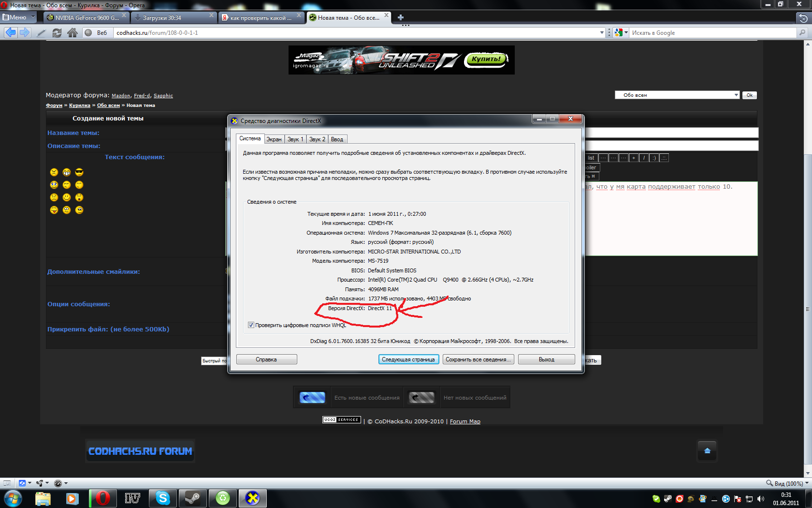Screen dimensions: 812x508
Task: Open Windows Explorer from taskbar
Action: click(43, 498)
